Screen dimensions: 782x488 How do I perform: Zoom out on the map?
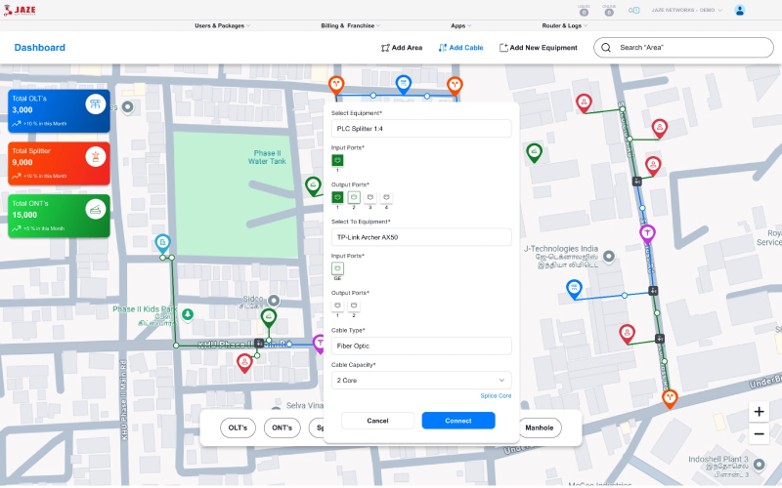pyautogui.click(x=759, y=434)
